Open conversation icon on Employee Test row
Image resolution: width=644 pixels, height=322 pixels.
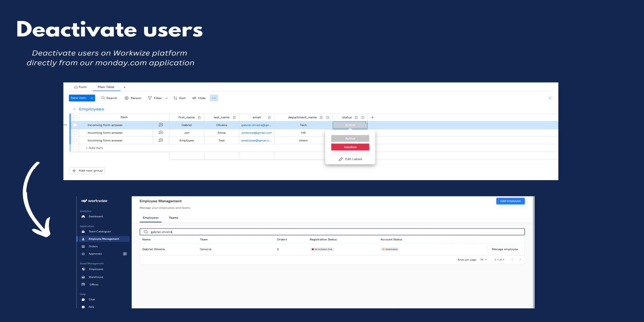(161, 140)
